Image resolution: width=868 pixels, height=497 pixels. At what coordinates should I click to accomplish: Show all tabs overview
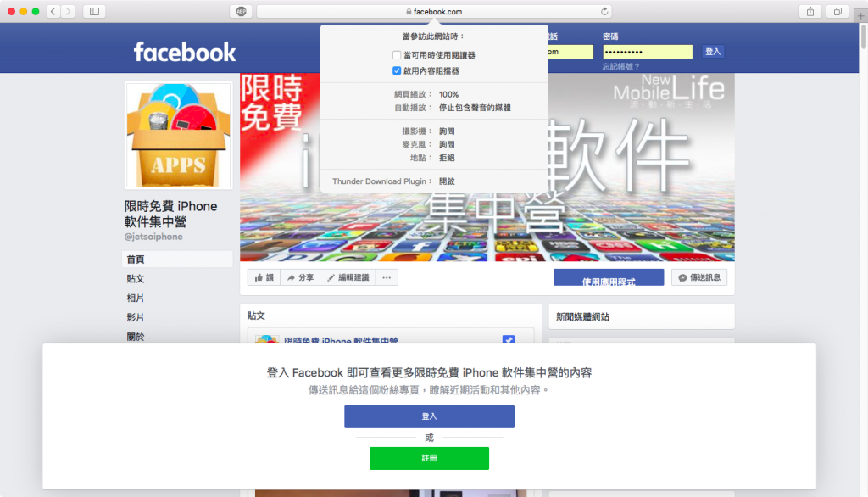coord(837,11)
